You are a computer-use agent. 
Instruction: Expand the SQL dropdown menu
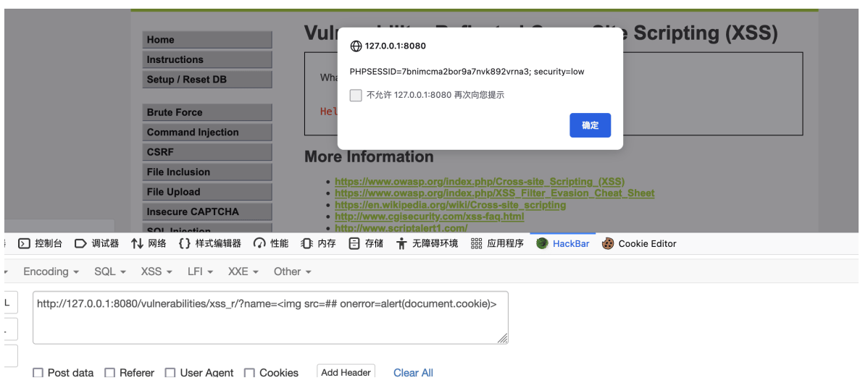[x=110, y=272]
